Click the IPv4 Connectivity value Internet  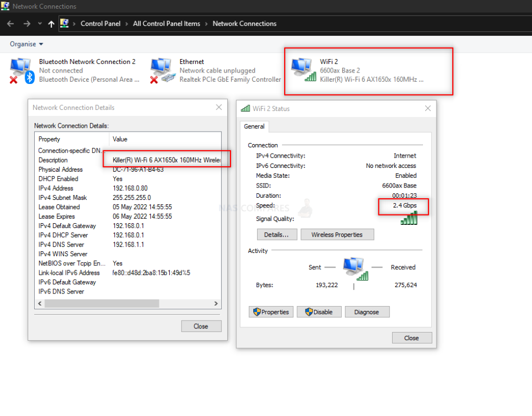pyautogui.click(x=405, y=155)
